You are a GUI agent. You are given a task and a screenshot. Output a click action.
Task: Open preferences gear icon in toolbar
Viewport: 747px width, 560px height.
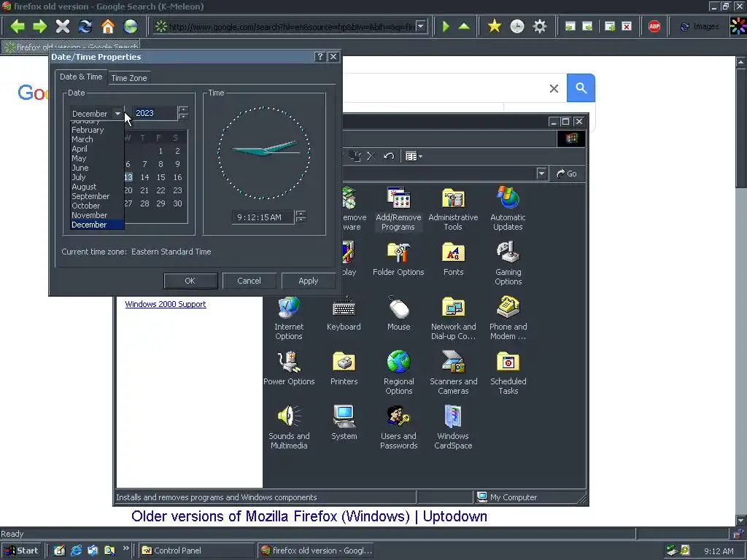539,26
